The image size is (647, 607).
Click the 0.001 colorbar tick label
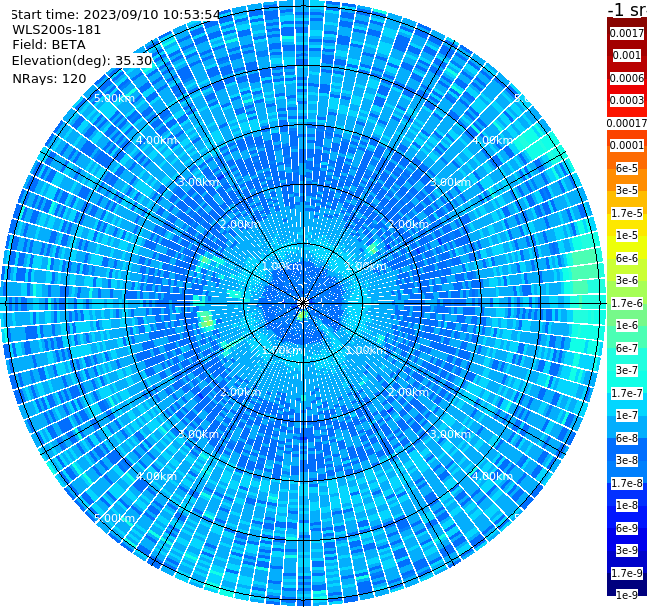click(627, 55)
